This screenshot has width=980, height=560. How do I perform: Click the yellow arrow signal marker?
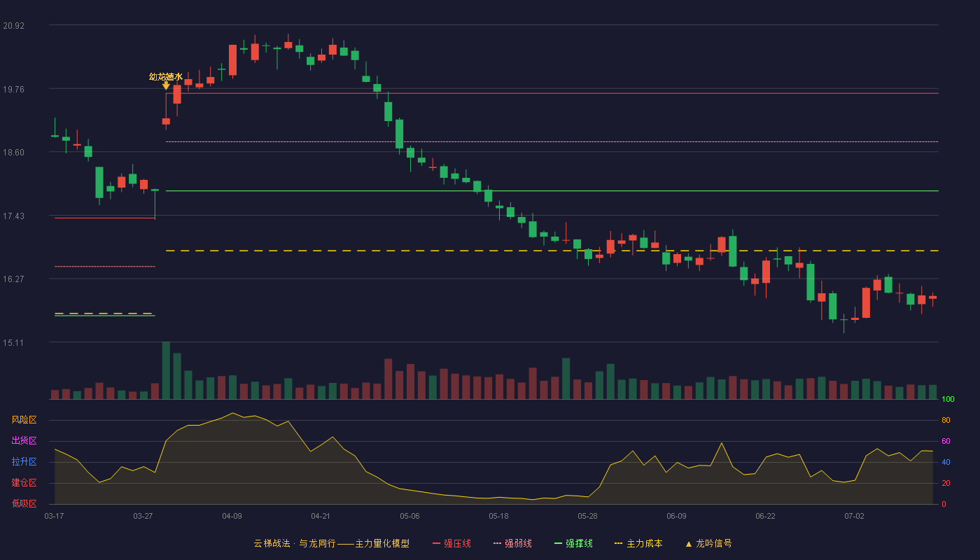pyautogui.click(x=166, y=85)
